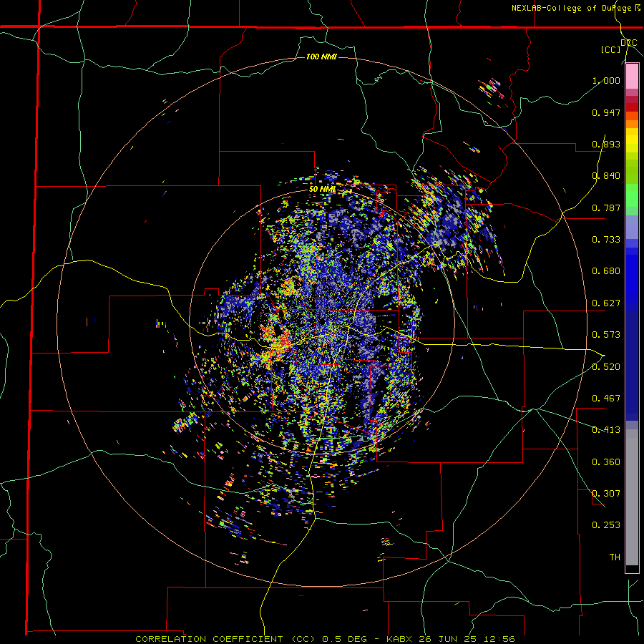Viewport: 644px width, 644px height.
Task: Click the 0.840 legend value
Action: click(606, 176)
